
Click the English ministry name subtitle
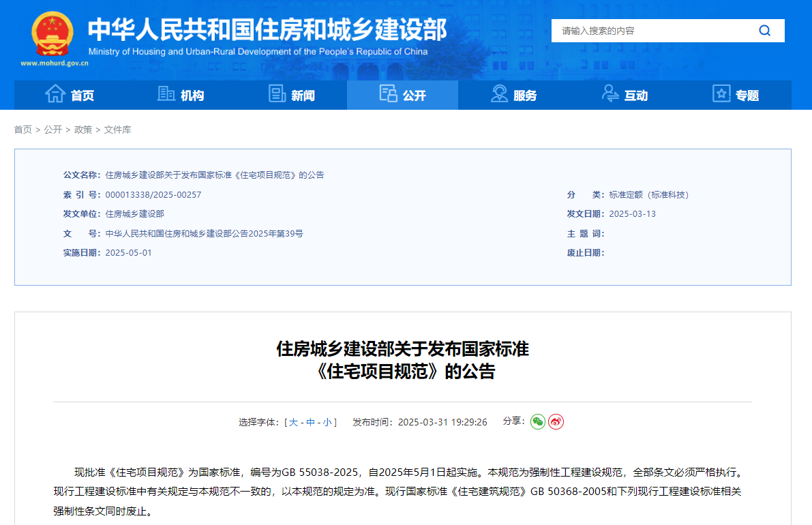click(x=258, y=52)
